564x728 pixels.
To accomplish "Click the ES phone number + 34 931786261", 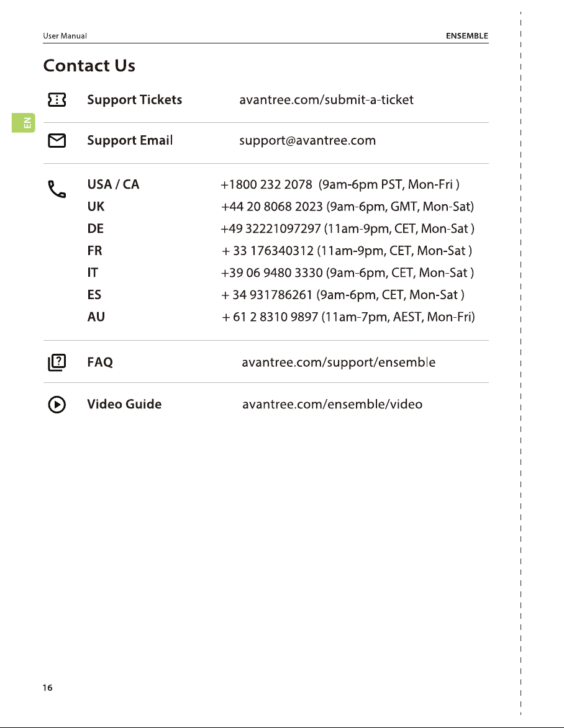I will [x=267, y=295].
